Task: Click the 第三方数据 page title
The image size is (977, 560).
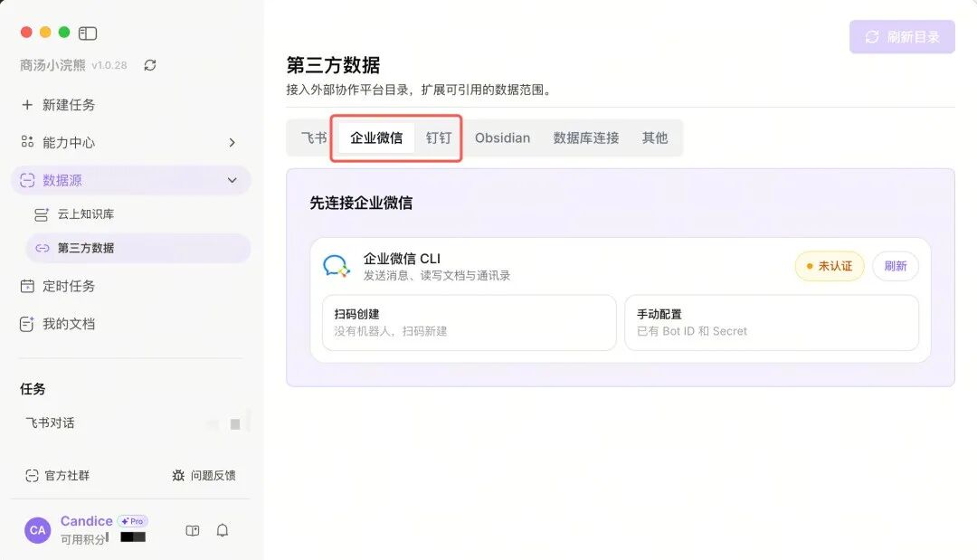Action: click(333, 65)
